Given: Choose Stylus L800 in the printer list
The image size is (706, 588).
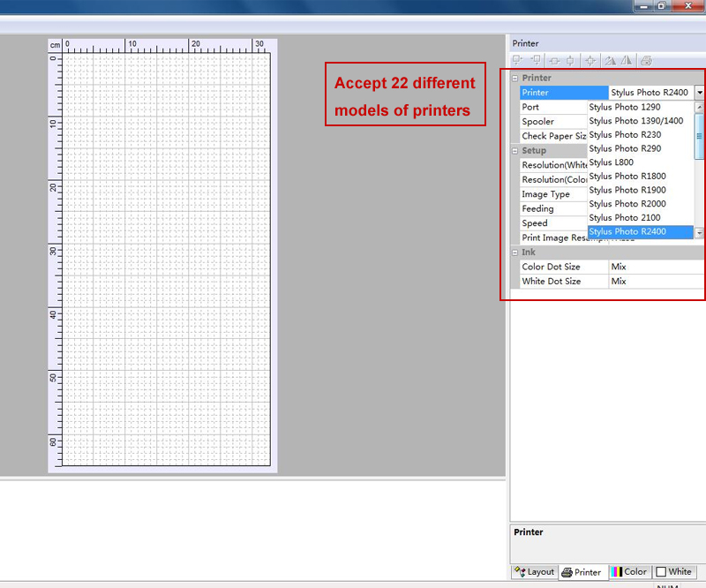Looking at the screenshot, I should pos(612,162).
